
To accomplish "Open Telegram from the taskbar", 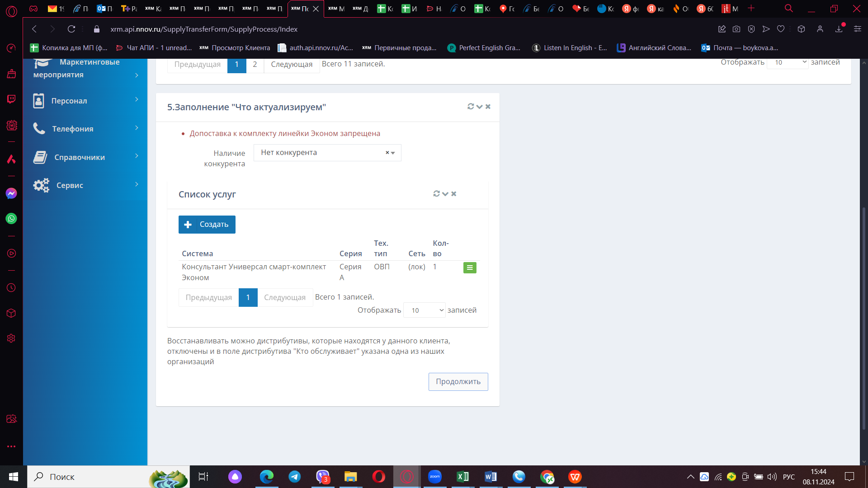I will 295,477.
